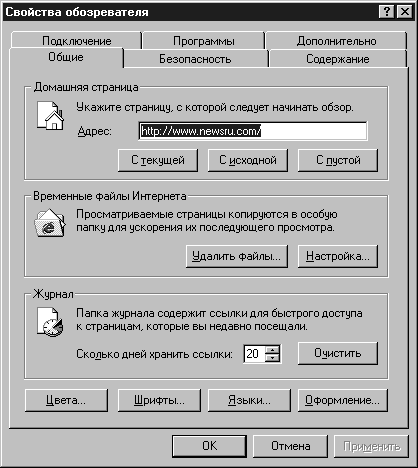
Task: Set home page with С текущей button
Action: 158,160
